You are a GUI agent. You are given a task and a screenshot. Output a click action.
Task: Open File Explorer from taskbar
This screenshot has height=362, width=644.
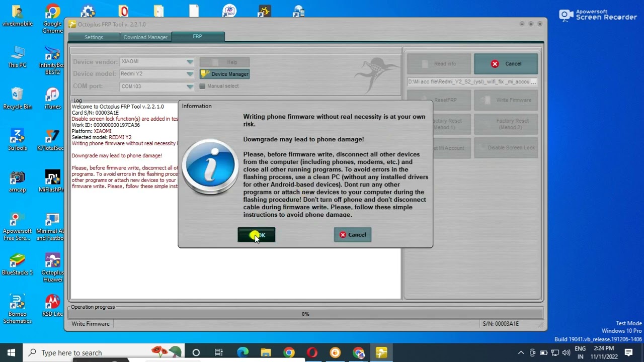(266, 352)
